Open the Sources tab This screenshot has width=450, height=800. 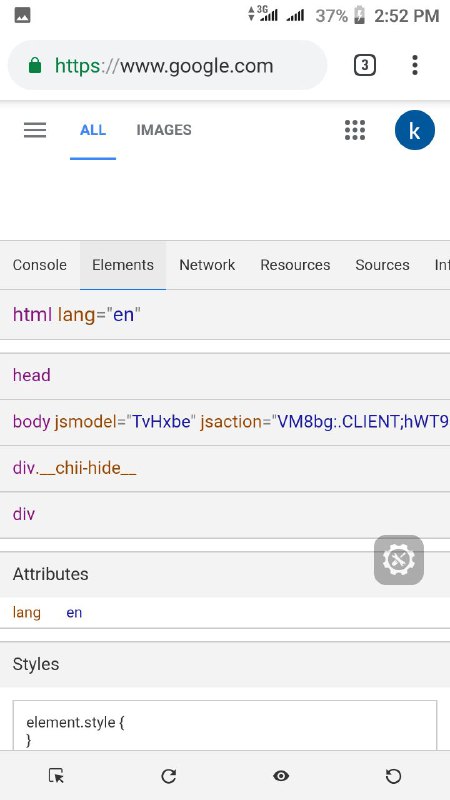(x=382, y=265)
